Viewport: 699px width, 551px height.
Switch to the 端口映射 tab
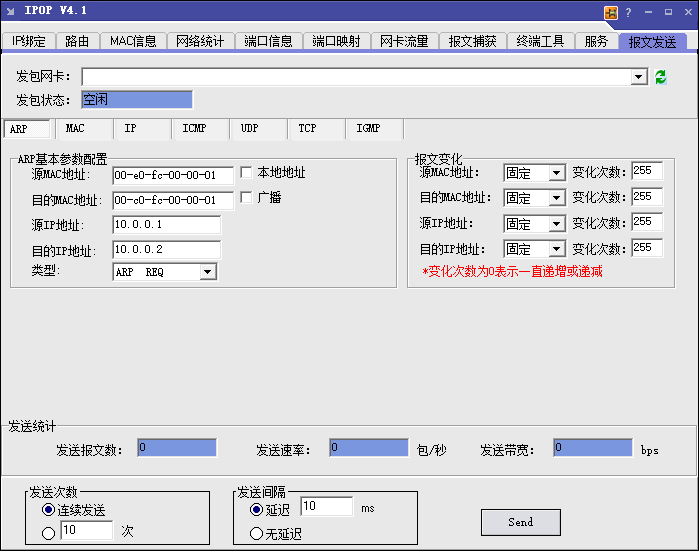click(x=336, y=41)
